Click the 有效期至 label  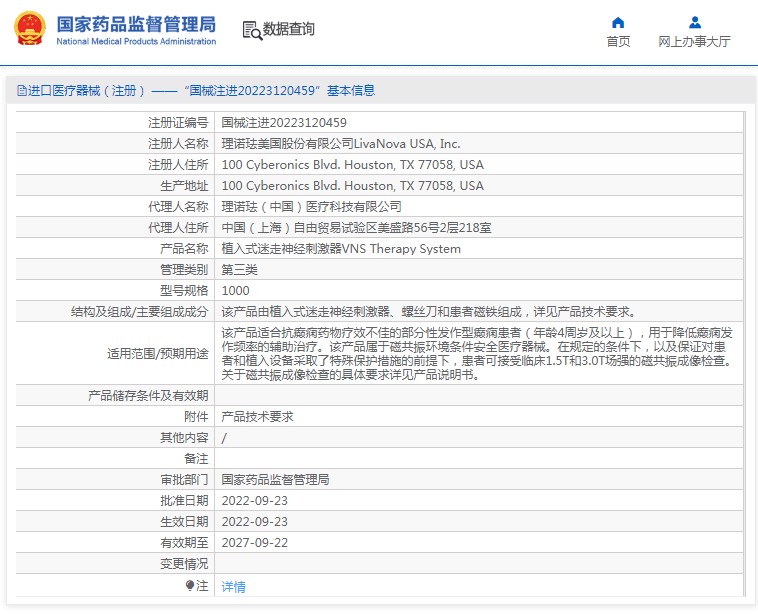(x=184, y=542)
